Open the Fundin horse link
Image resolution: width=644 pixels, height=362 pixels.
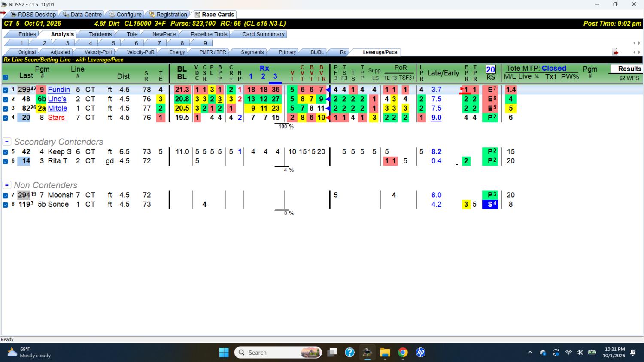click(59, 90)
